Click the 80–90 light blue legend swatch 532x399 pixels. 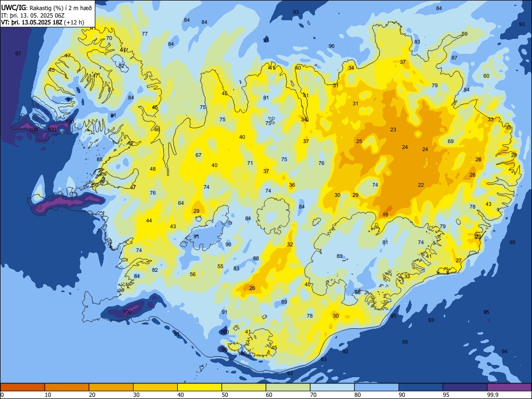click(377, 387)
